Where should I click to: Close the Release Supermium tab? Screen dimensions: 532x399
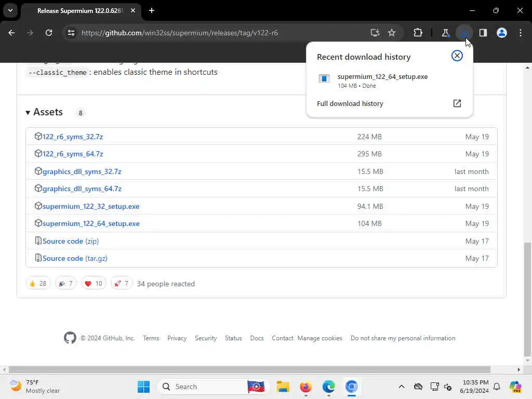point(133,10)
